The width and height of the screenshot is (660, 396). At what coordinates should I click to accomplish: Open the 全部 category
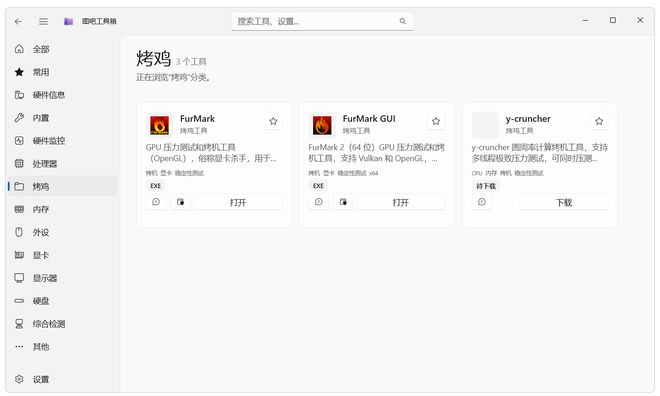click(x=62, y=49)
